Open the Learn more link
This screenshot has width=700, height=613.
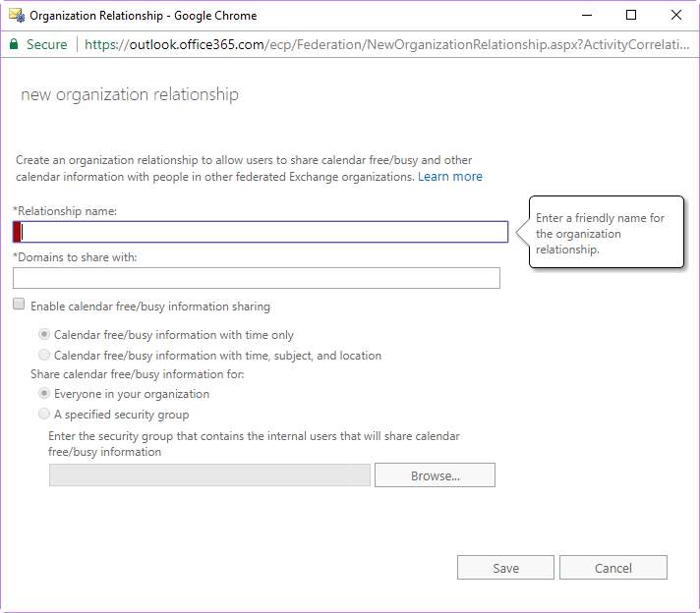(450, 177)
